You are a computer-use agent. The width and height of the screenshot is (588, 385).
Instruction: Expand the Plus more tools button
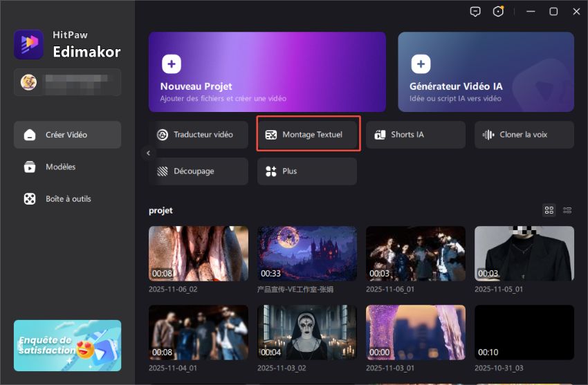point(307,171)
